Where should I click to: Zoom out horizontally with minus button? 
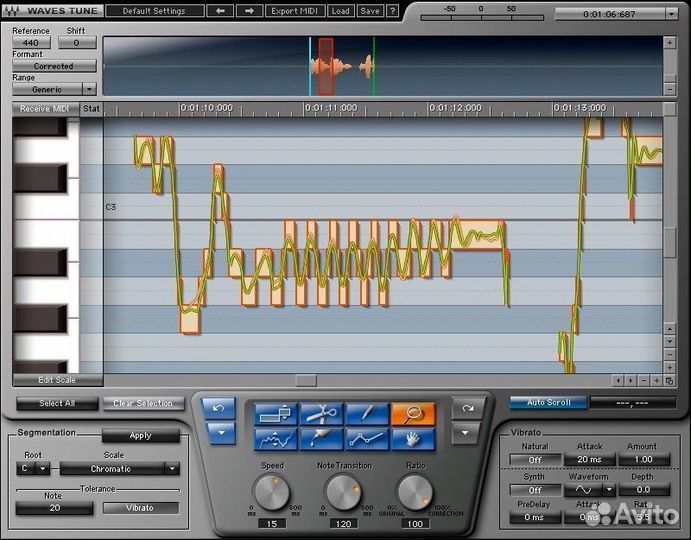click(x=644, y=380)
